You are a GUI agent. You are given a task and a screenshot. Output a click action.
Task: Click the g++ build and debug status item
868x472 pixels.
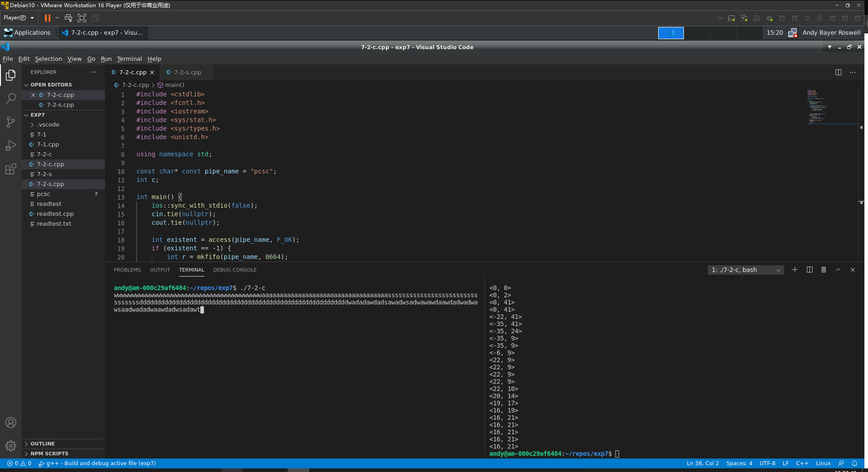(97, 463)
